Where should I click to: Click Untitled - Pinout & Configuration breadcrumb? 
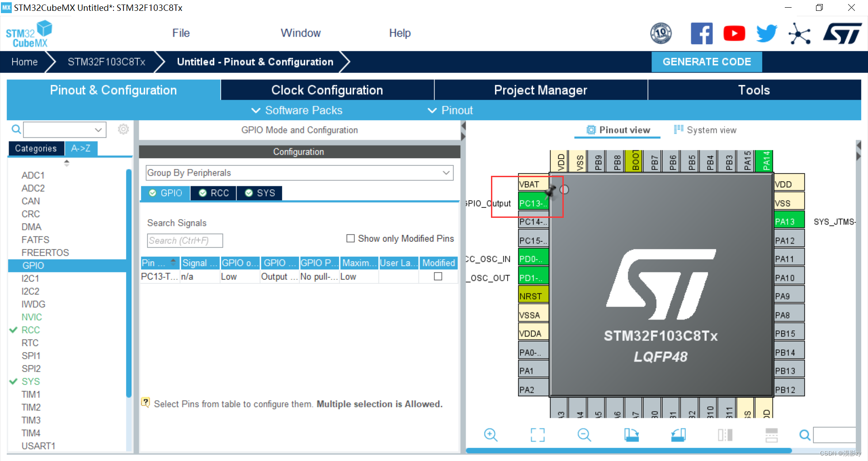(255, 62)
